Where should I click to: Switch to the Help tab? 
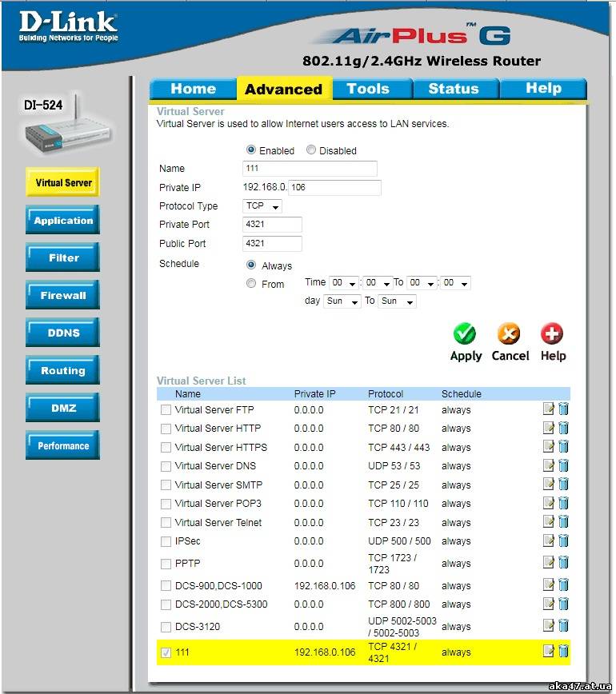click(x=543, y=89)
